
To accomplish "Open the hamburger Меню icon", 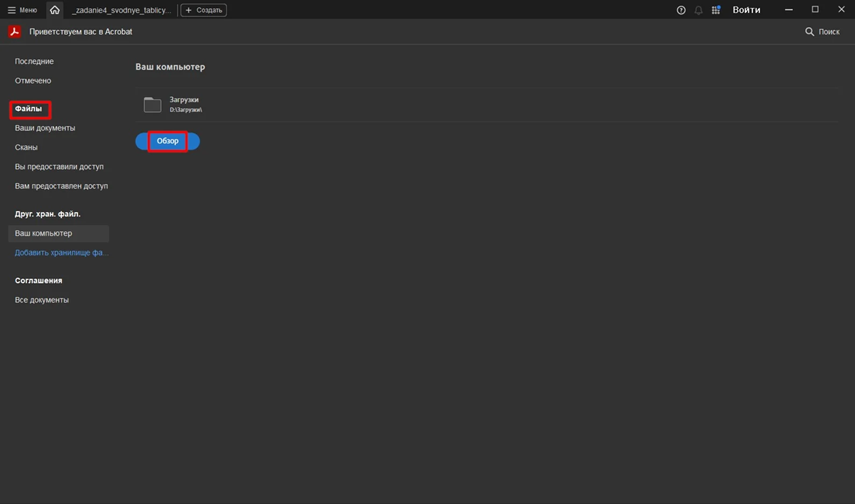I will (x=12, y=10).
